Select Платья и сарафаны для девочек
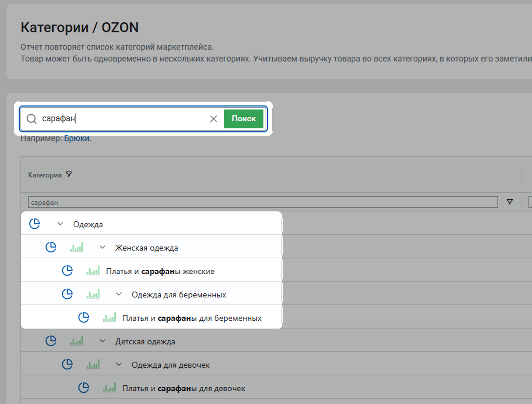Screen dimensions: 532x404 [184, 388]
